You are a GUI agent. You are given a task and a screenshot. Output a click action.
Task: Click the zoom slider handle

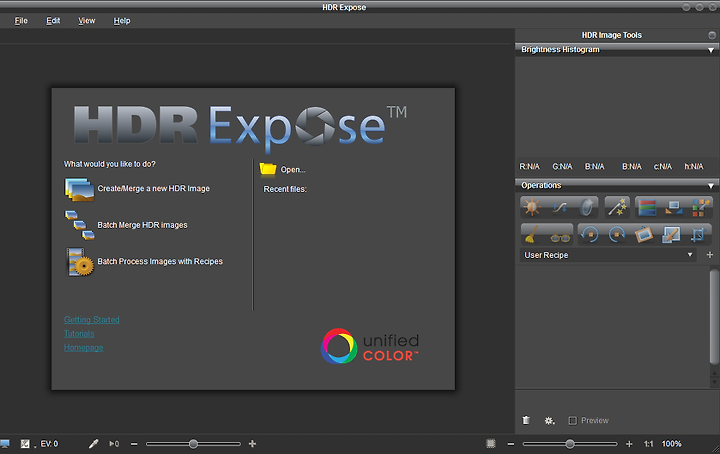tap(570, 444)
